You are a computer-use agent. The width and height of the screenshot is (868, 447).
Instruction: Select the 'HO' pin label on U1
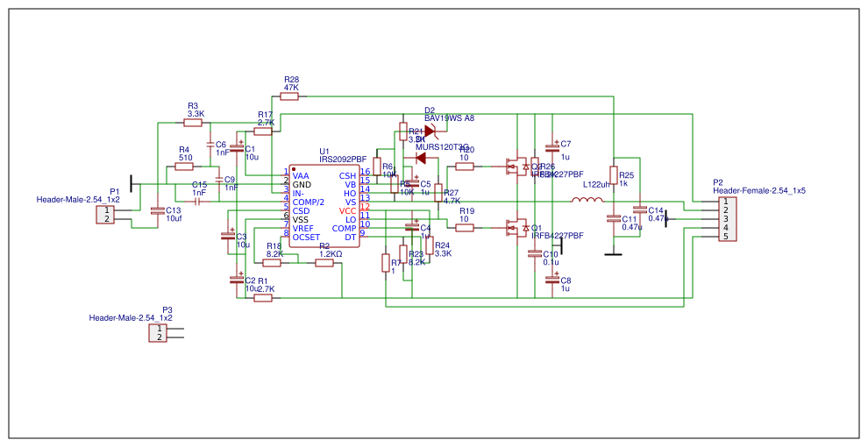pyautogui.click(x=350, y=194)
